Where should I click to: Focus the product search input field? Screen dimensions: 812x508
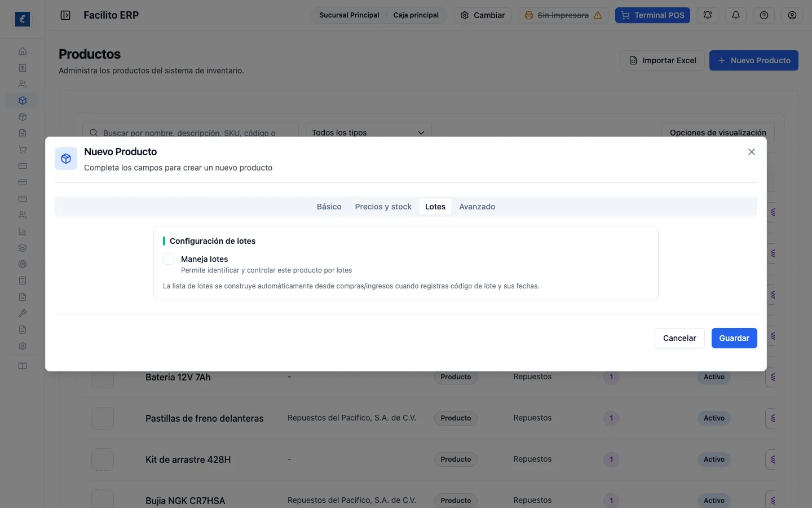(191, 132)
